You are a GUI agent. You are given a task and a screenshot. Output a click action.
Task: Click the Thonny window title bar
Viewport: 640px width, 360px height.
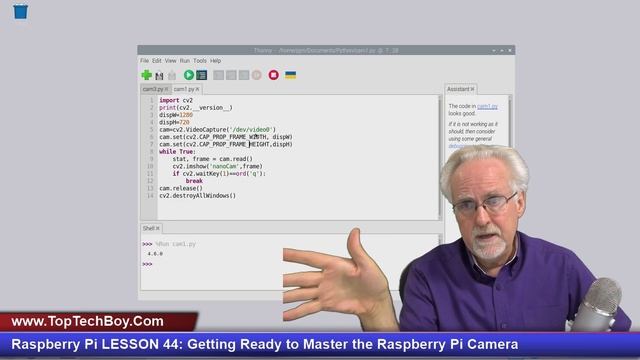point(326,50)
